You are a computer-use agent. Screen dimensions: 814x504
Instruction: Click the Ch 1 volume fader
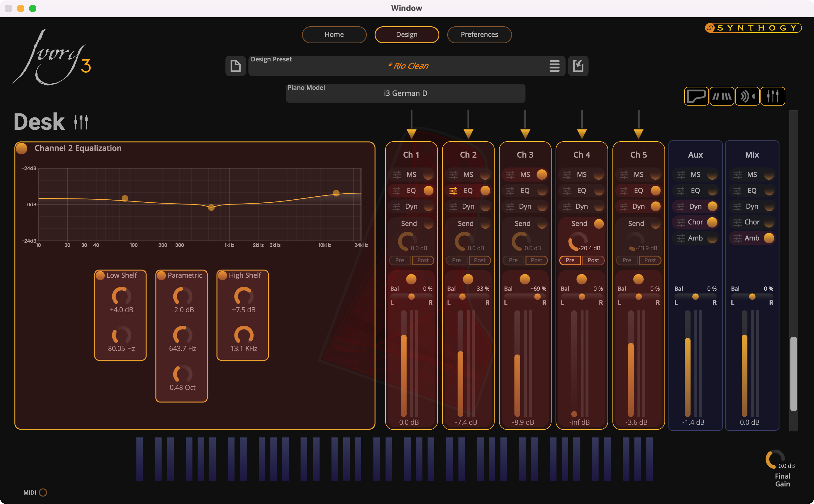point(404,364)
